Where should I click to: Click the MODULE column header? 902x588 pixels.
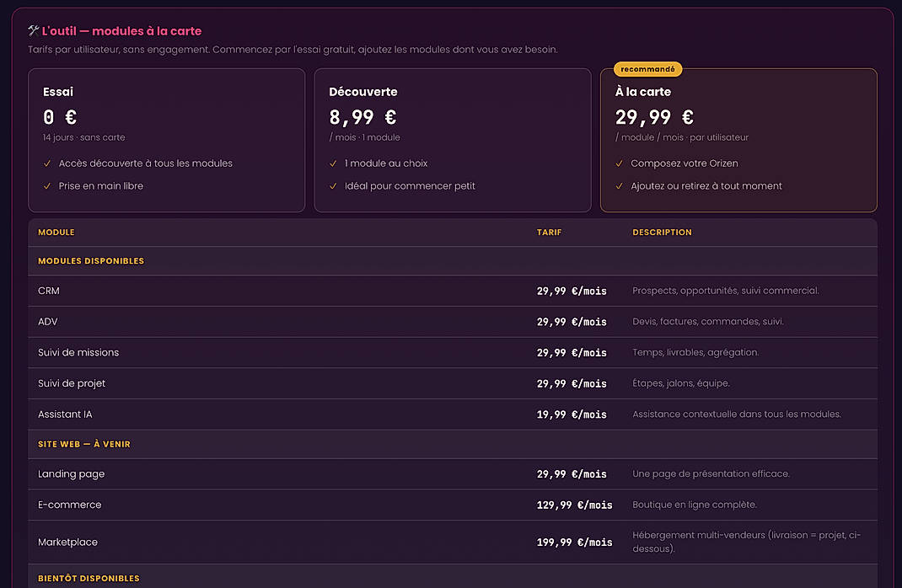pos(56,233)
